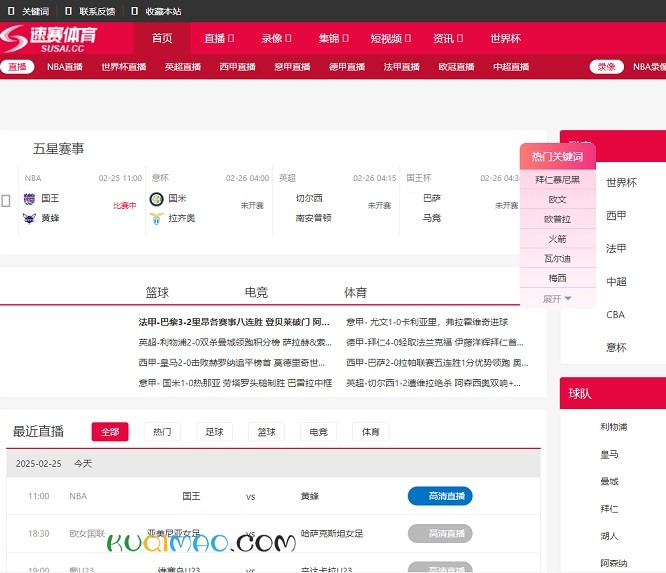Click the Kings team logo beside 国王
This screenshot has height=573, width=666.
pos(29,198)
